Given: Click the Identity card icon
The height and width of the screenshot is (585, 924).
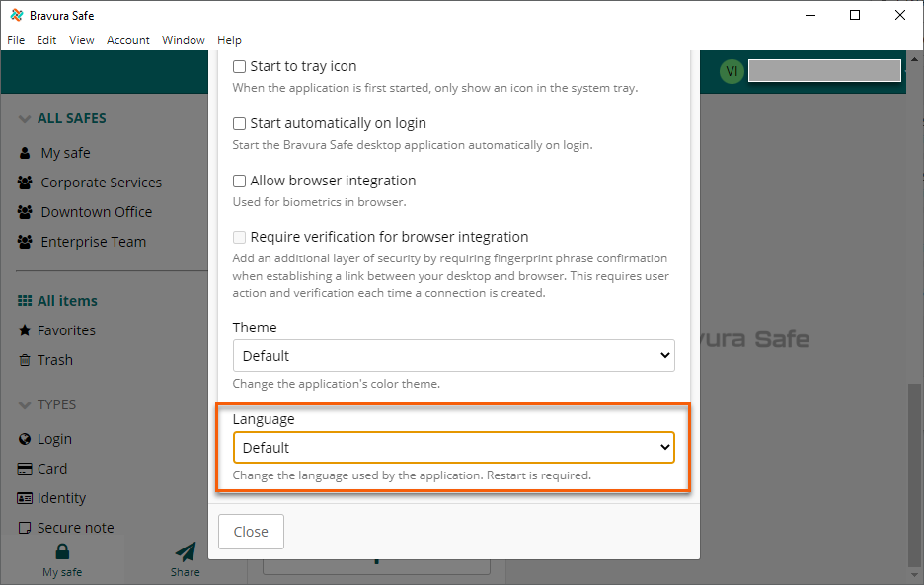Looking at the screenshot, I should pos(25,498).
